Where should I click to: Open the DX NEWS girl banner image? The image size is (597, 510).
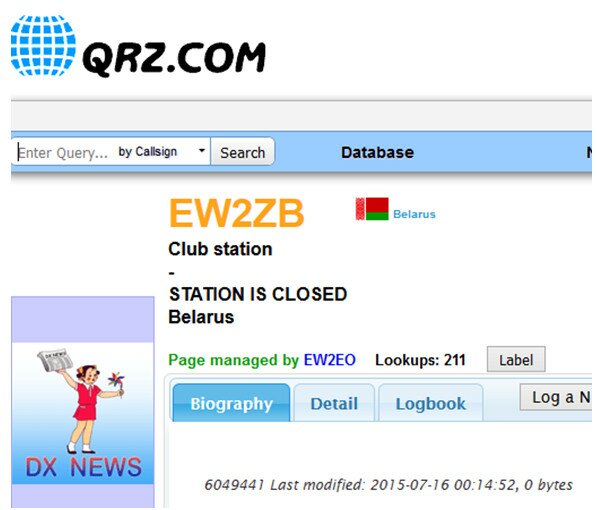click(x=83, y=413)
